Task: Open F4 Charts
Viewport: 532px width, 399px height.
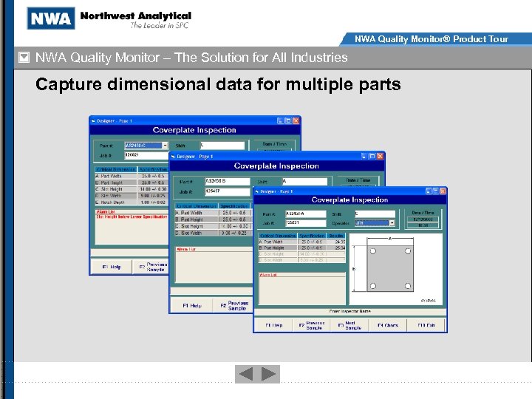Action: pos(388,325)
